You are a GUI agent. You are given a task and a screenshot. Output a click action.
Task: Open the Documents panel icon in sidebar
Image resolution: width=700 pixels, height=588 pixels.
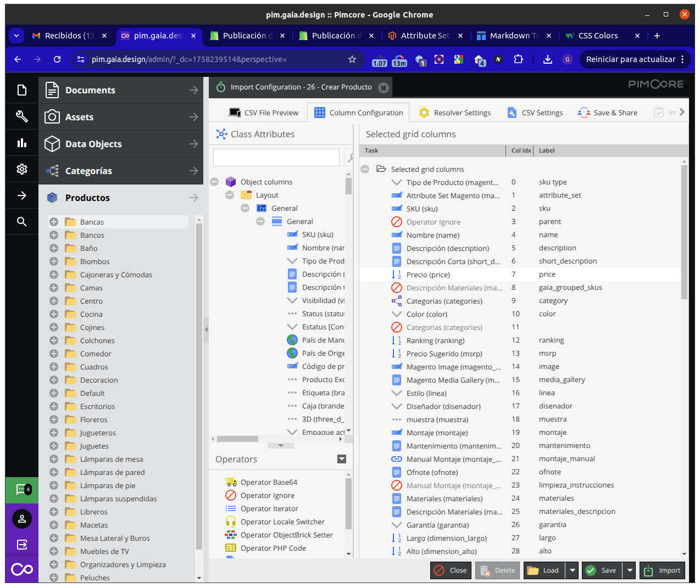pyautogui.click(x=22, y=90)
